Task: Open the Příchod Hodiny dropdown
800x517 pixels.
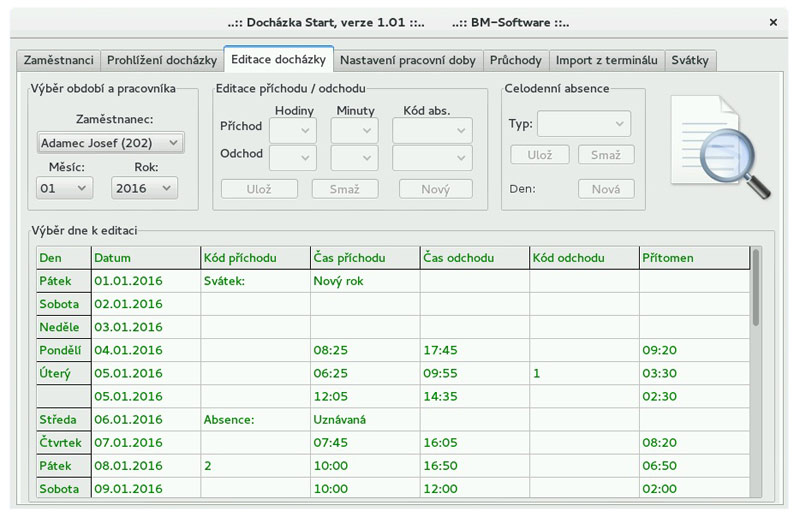Action: [293, 129]
